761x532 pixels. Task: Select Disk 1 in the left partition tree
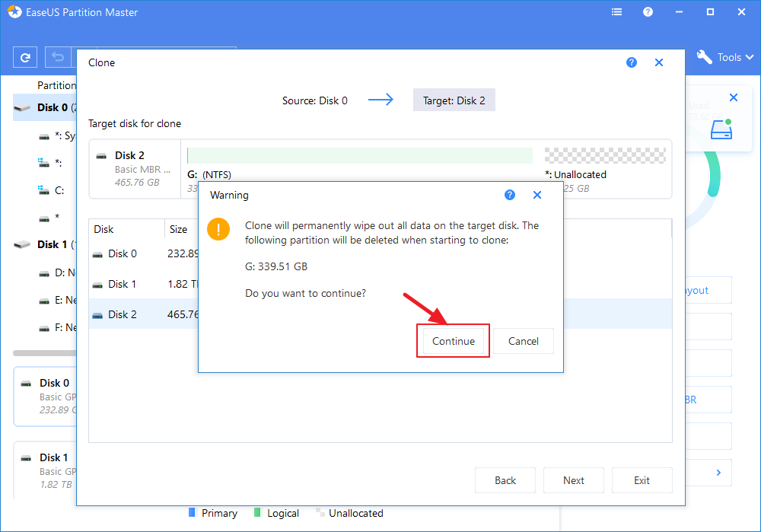tap(47, 244)
